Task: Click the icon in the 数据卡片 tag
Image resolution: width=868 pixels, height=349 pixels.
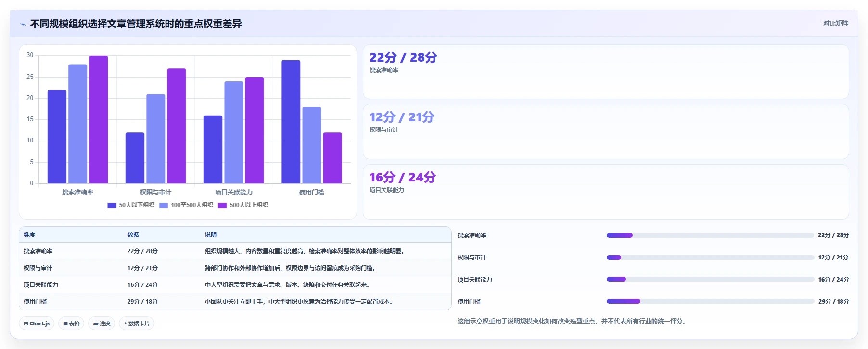Action: [x=126, y=323]
